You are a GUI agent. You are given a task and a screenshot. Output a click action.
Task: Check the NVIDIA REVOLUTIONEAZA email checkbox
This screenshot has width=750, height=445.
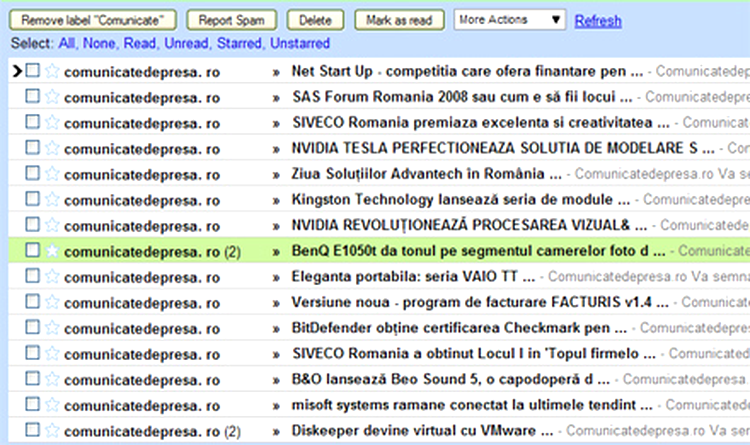(33, 224)
